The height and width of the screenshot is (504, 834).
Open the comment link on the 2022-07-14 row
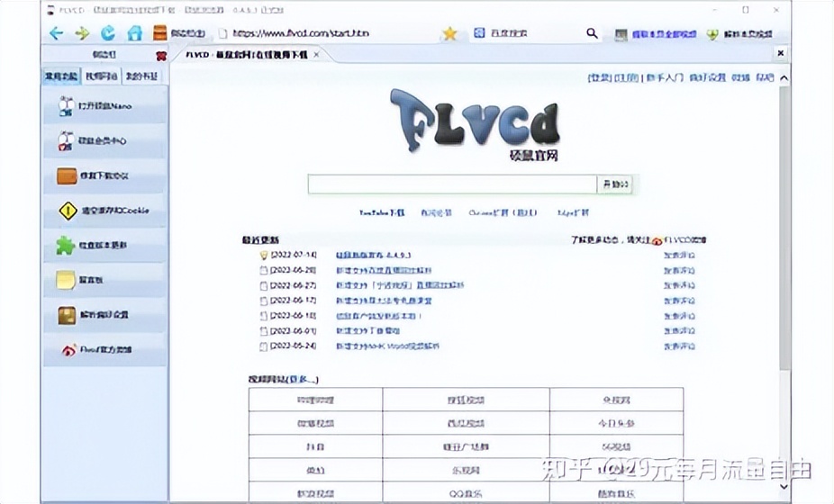tap(679, 256)
